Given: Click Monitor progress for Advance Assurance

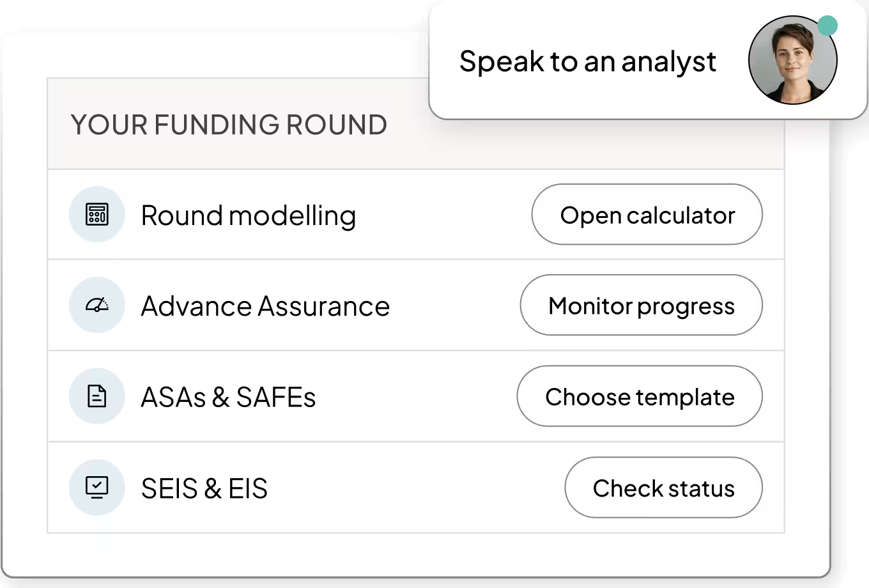Looking at the screenshot, I should (641, 306).
